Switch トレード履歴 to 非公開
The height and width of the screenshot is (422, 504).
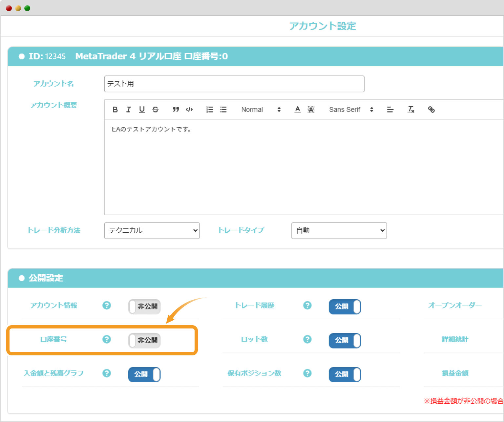pyautogui.click(x=345, y=306)
